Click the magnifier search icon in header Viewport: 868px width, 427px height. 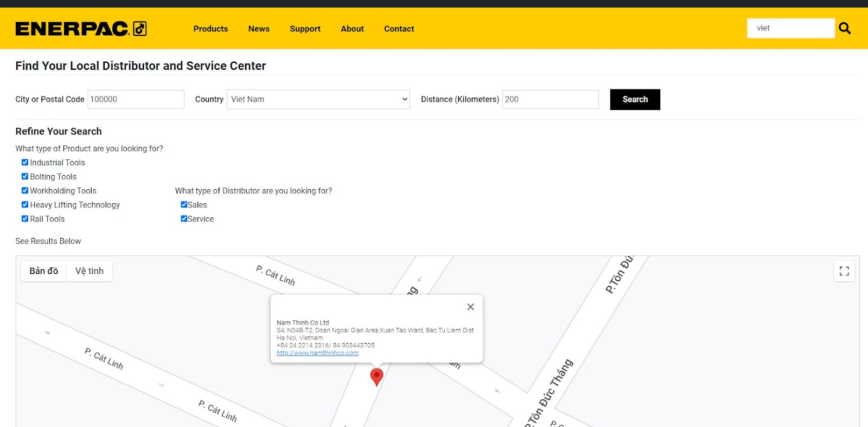845,28
